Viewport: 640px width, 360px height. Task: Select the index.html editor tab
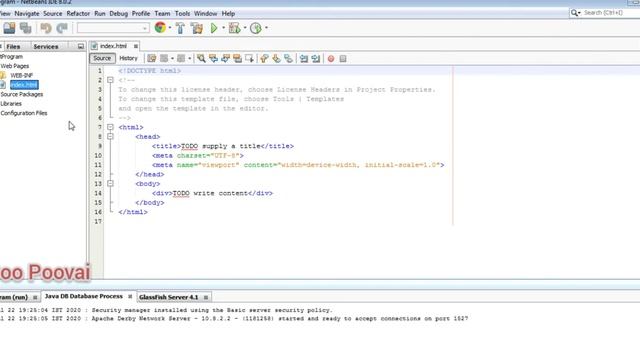coord(113,46)
